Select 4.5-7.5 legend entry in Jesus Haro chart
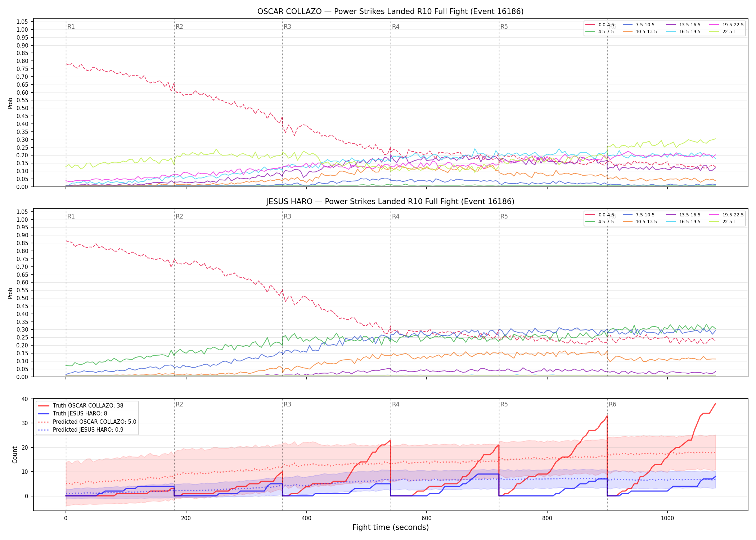Image resolution: width=756 pixels, height=540 pixels. pyautogui.click(x=599, y=222)
